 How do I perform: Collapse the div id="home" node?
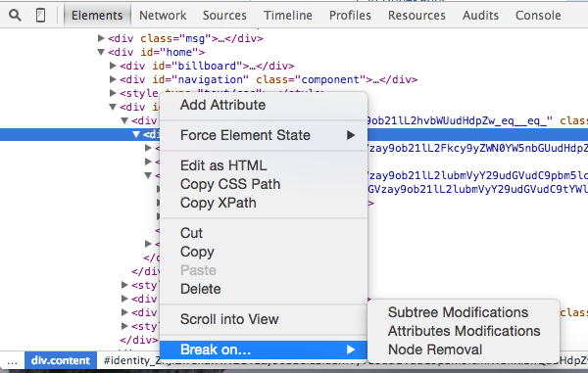[101, 52]
